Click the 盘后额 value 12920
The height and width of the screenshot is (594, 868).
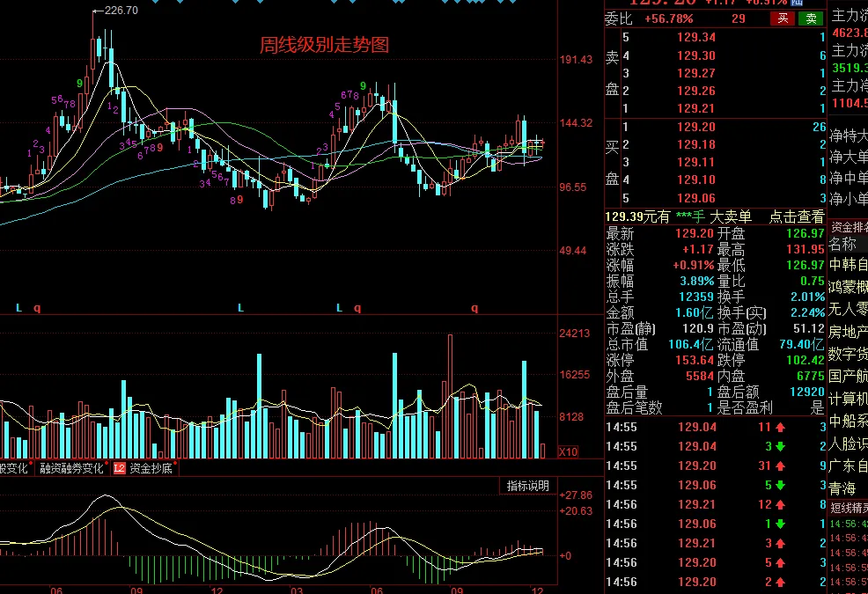pyautogui.click(x=807, y=392)
